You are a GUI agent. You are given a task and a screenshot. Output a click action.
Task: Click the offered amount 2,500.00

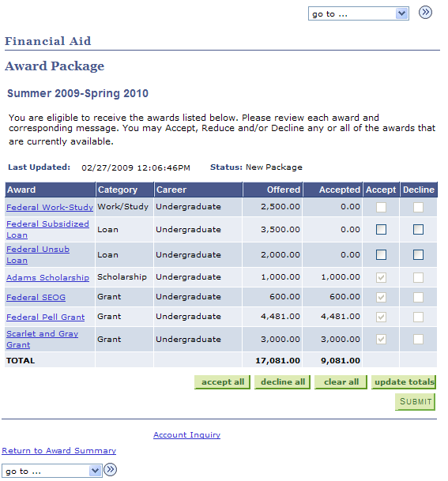[280, 207]
